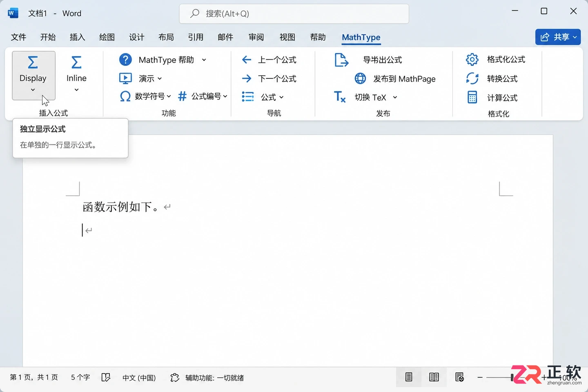Click 导出公式 label

pos(383,60)
